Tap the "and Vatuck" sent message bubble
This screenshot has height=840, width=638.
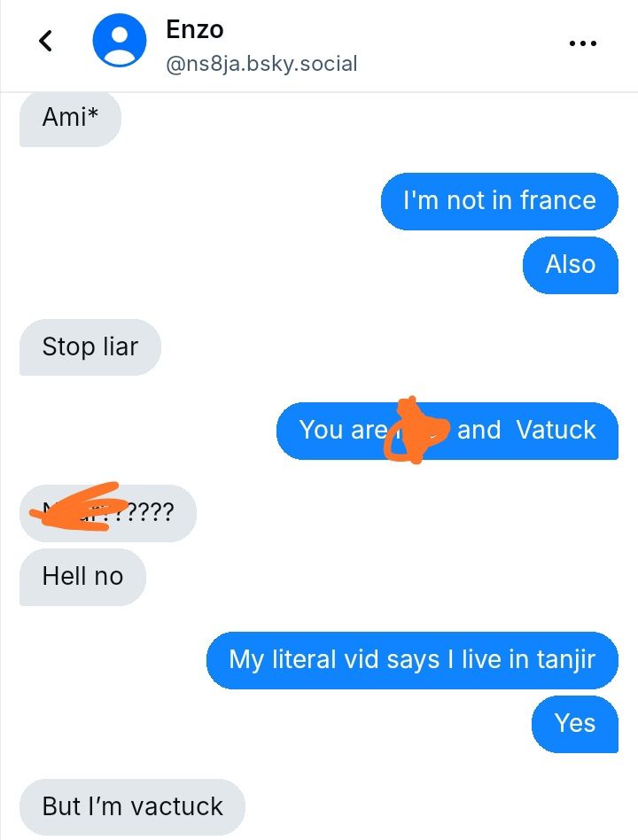447,430
